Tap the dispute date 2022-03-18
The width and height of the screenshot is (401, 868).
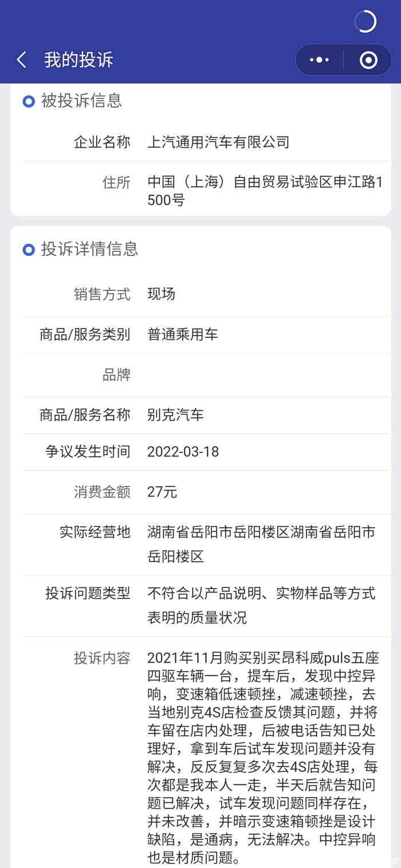(183, 452)
